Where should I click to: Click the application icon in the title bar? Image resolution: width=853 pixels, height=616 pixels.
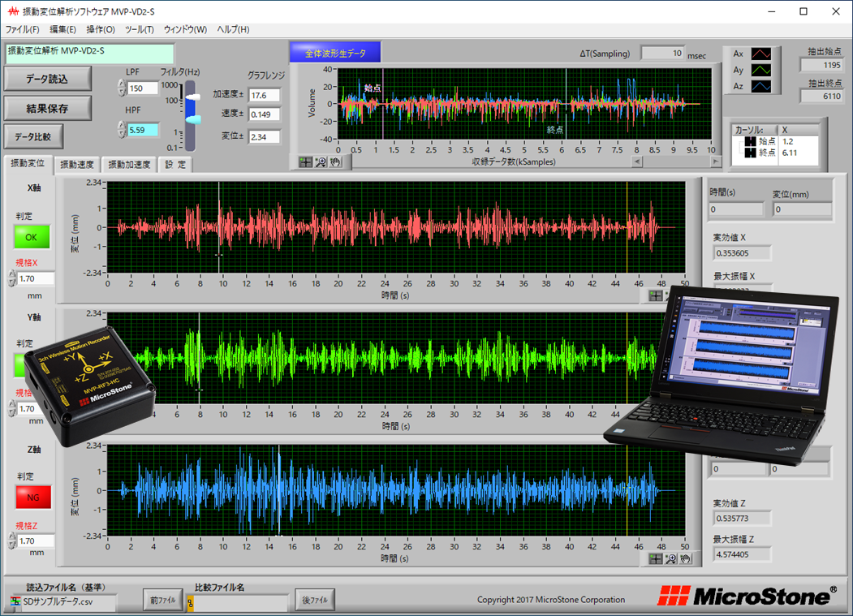(13, 11)
